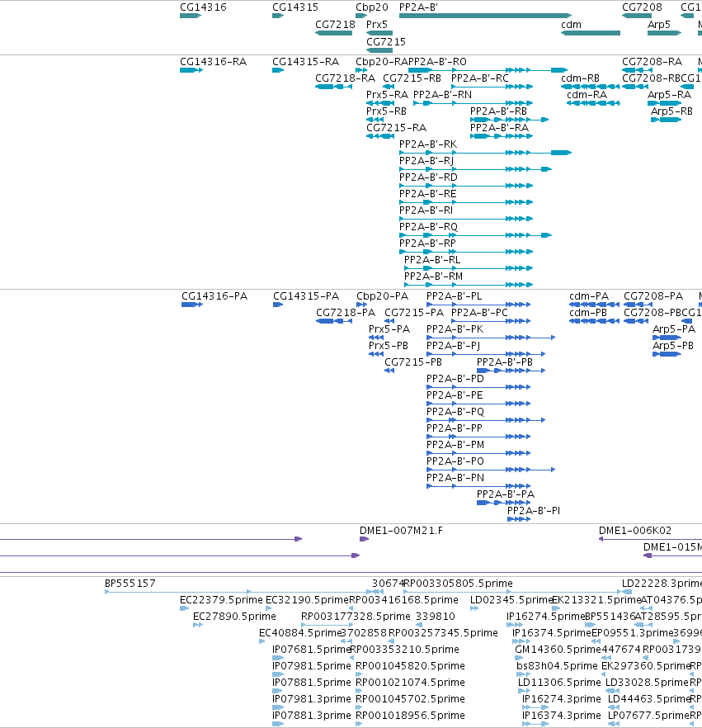This screenshot has height=728, width=702.
Task: Click transcript Arp5-RB
Action: point(671,111)
